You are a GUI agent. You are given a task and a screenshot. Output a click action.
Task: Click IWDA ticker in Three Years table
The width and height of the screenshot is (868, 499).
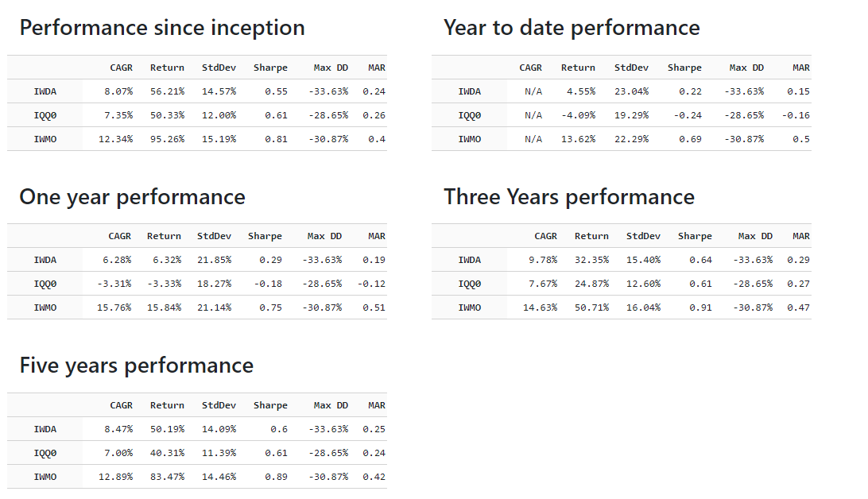click(x=470, y=260)
